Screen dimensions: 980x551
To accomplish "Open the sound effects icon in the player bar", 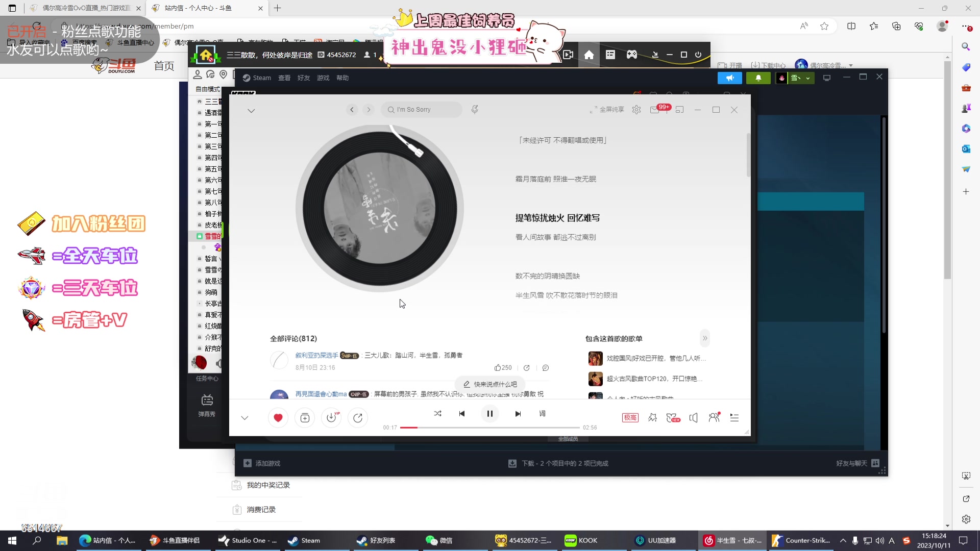I will pos(652,418).
